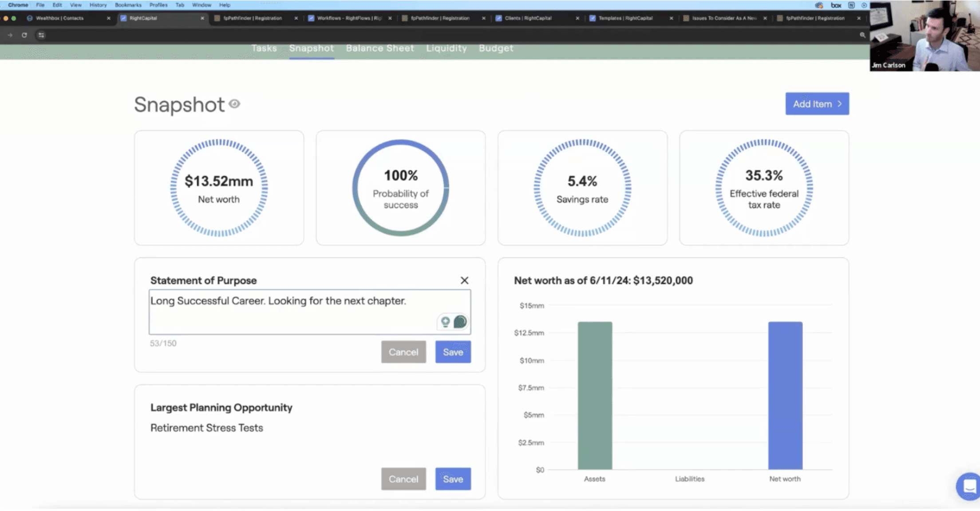Close the Templates | RightCapital tab
The height and width of the screenshot is (511, 980).
671,18
